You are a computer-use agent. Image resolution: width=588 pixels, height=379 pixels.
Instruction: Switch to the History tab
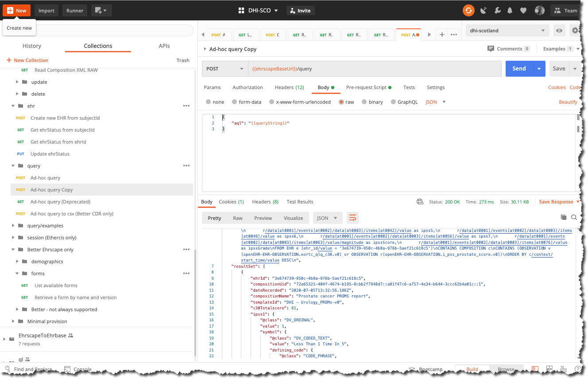[32, 46]
